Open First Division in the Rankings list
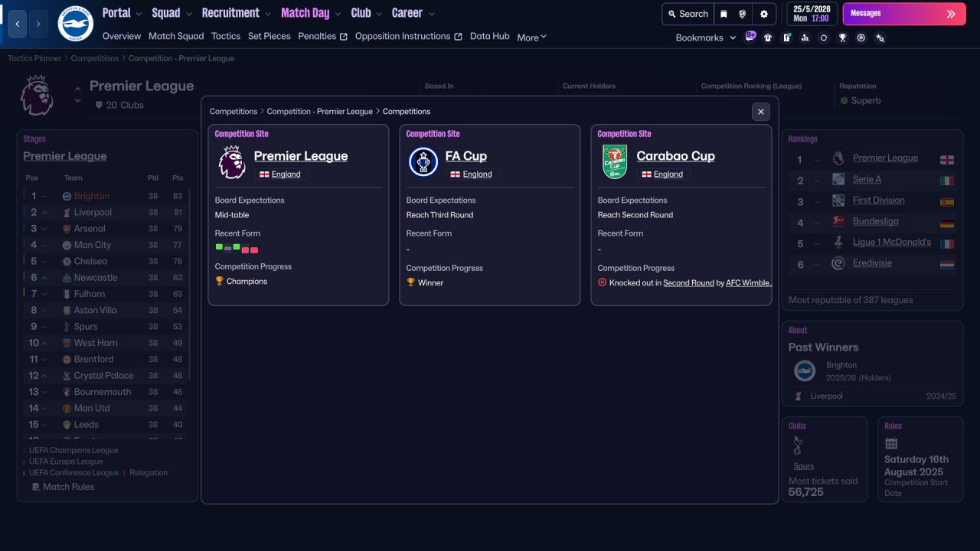 pyautogui.click(x=879, y=201)
